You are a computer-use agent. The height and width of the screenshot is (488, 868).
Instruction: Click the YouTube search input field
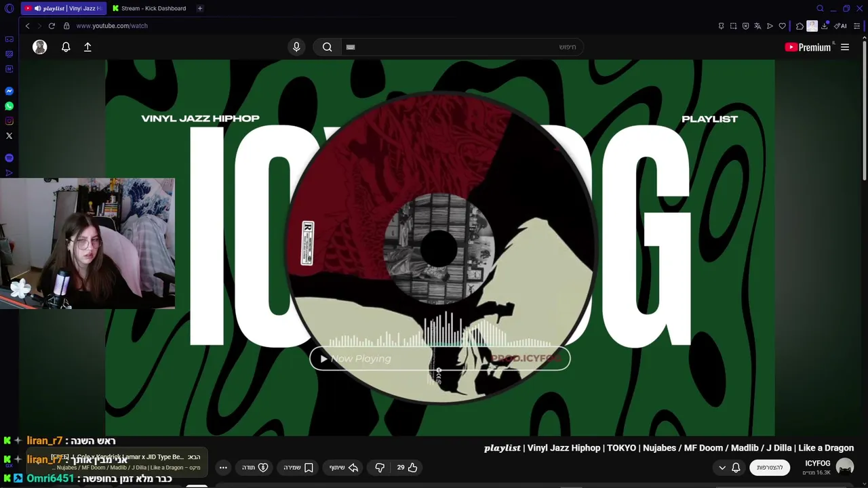click(461, 47)
